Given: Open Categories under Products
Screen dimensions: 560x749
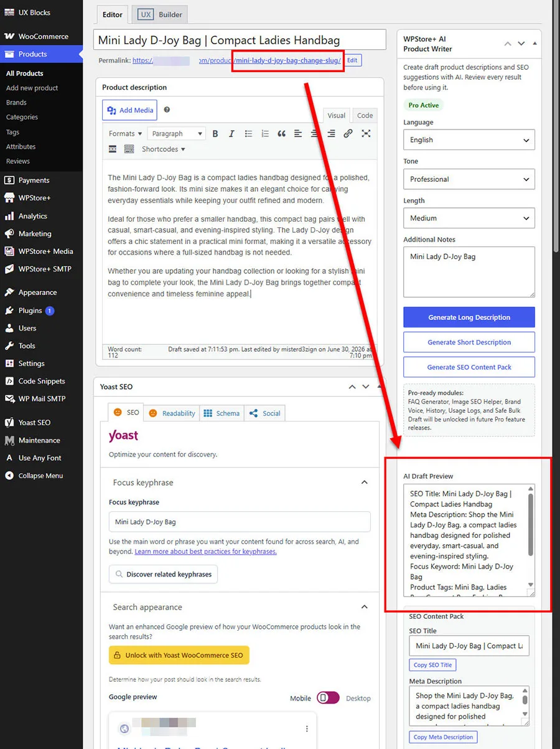Looking at the screenshot, I should (22, 117).
